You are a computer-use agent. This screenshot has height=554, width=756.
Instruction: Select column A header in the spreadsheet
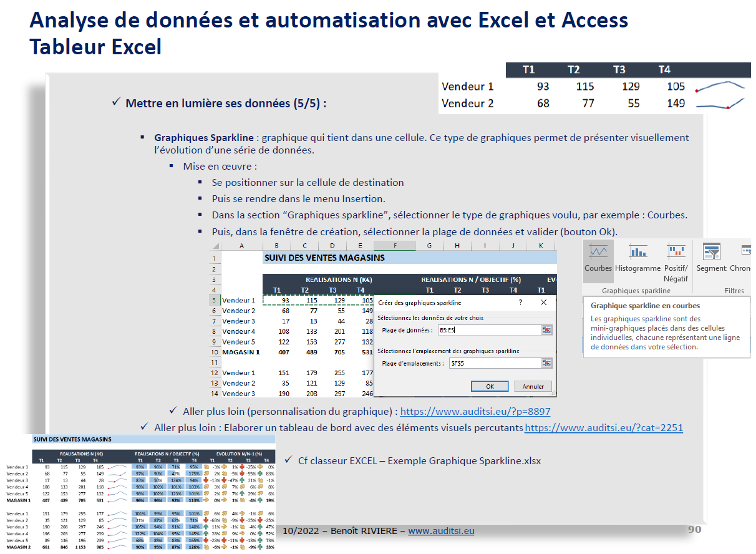click(x=242, y=246)
